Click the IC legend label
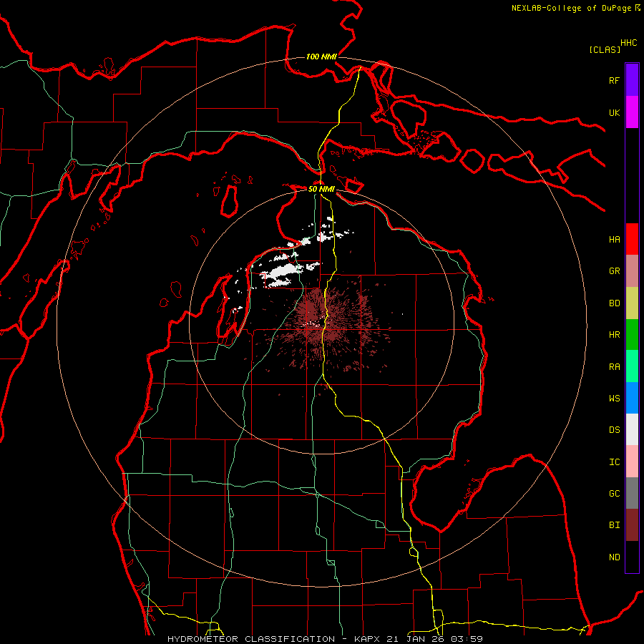 tap(614, 462)
